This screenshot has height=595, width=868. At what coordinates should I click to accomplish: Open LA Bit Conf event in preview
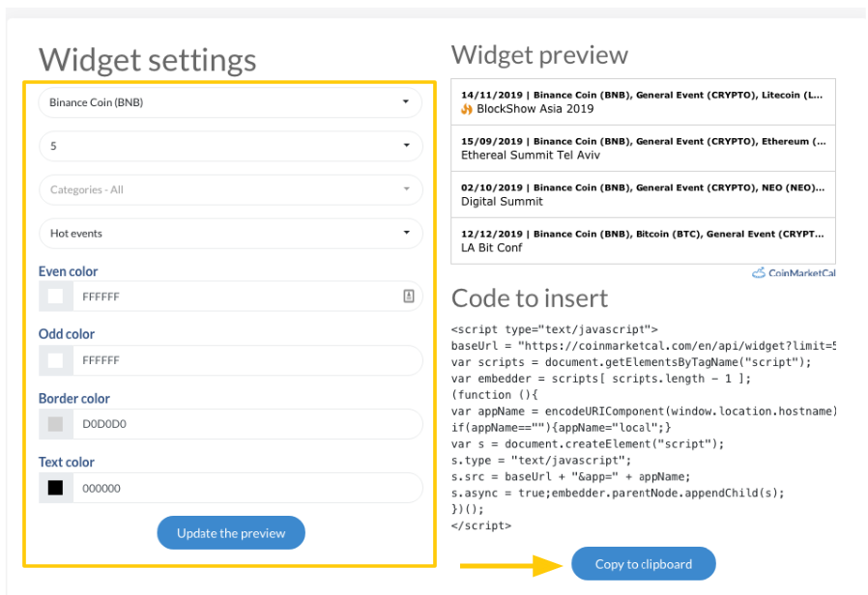click(492, 247)
